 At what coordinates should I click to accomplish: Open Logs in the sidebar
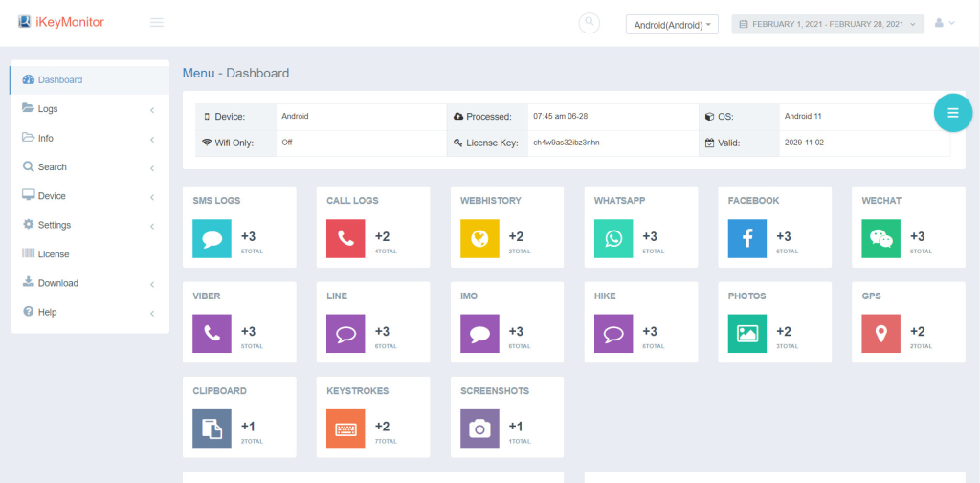click(x=90, y=109)
